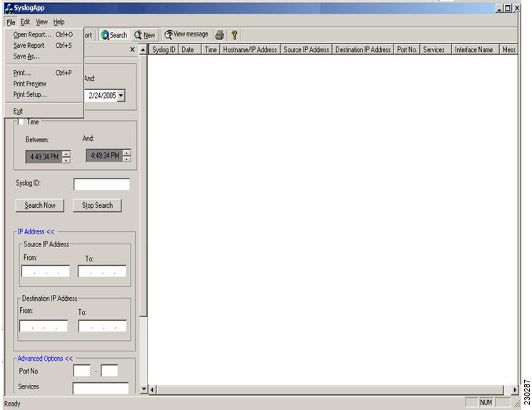Toggle the Time checkbox
The height and width of the screenshot is (410, 532).
point(21,121)
